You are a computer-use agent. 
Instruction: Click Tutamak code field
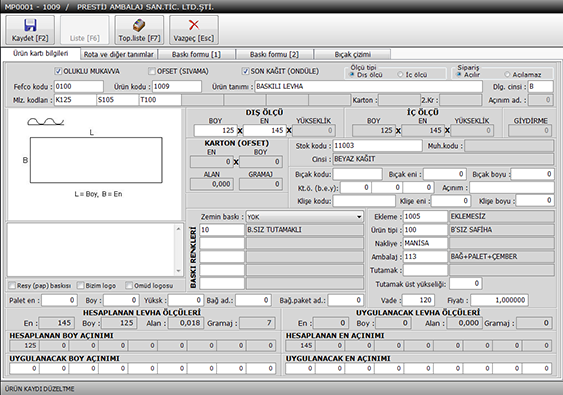[425, 270]
